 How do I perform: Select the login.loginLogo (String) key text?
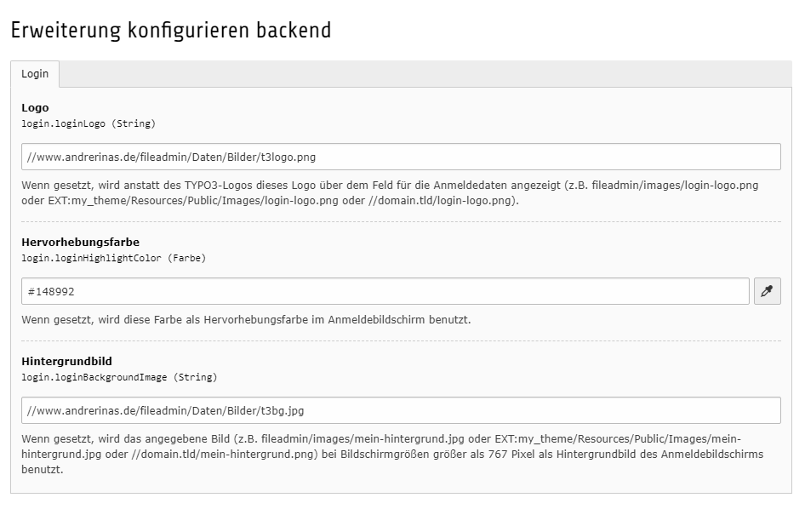(x=88, y=123)
